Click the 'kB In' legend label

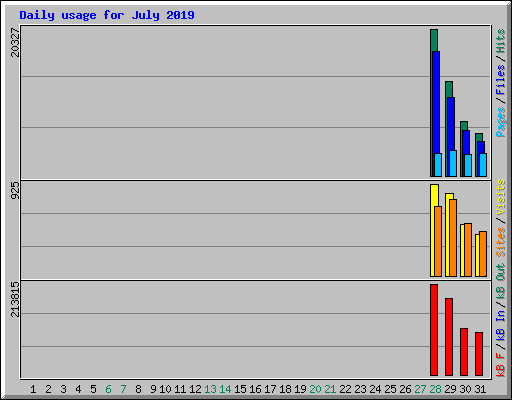click(x=501, y=326)
